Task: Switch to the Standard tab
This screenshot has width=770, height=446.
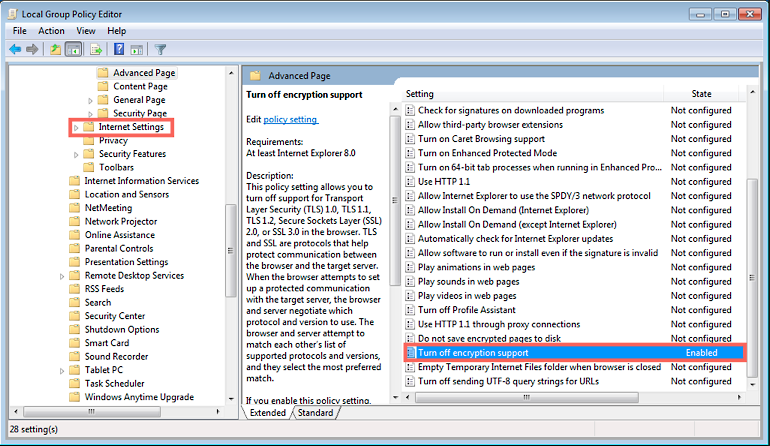Action: pos(315,413)
